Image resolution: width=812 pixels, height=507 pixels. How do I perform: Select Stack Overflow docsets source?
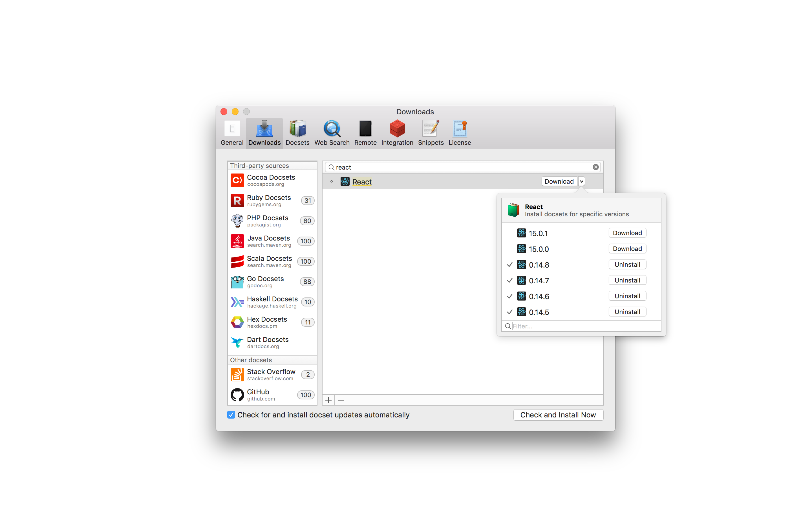point(272,375)
